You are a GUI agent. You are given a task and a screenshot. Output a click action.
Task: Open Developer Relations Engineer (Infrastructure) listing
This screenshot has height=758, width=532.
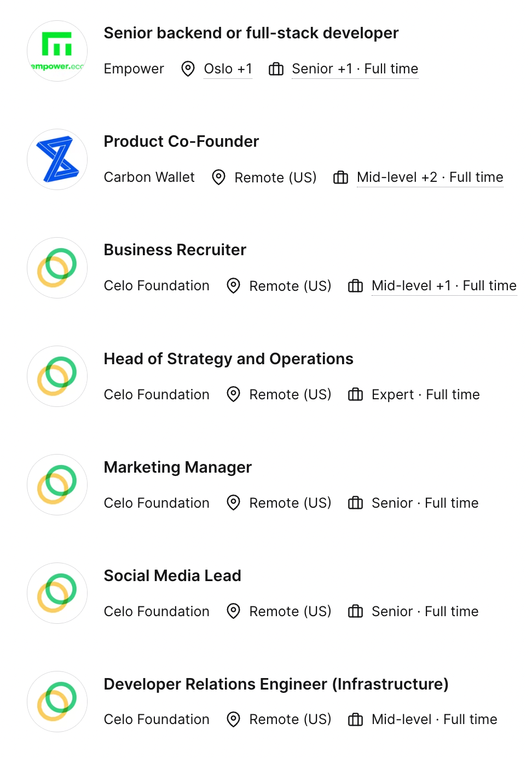click(276, 684)
